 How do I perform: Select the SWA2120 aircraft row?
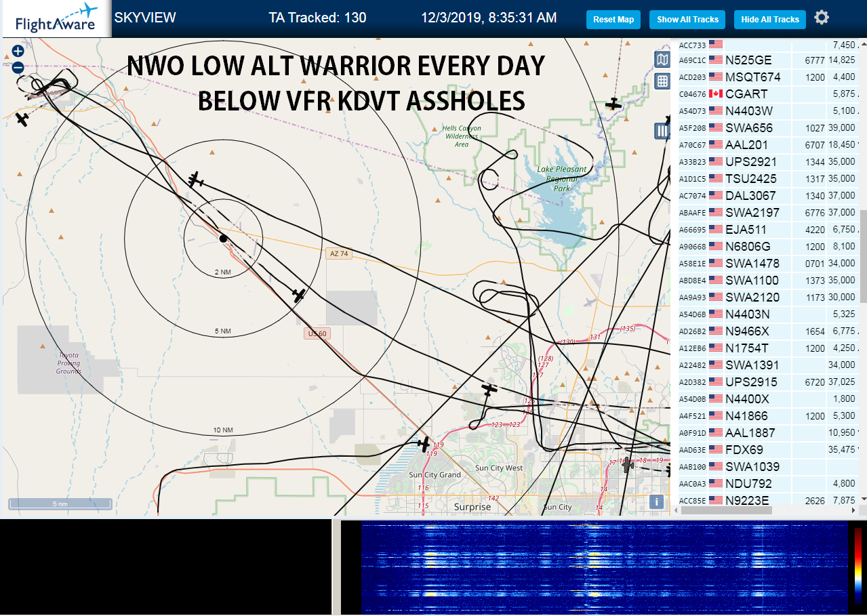(x=769, y=297)
